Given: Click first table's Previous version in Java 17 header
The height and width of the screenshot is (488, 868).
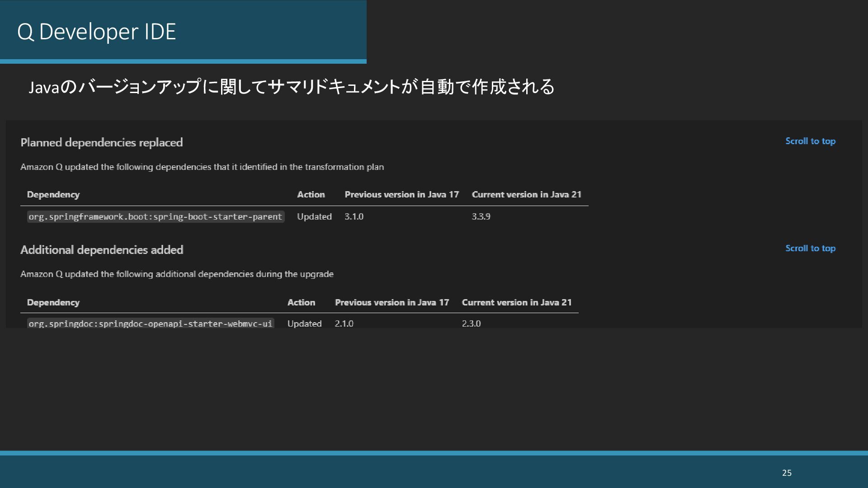Looking at the screenshot, I should click(401, 194).
